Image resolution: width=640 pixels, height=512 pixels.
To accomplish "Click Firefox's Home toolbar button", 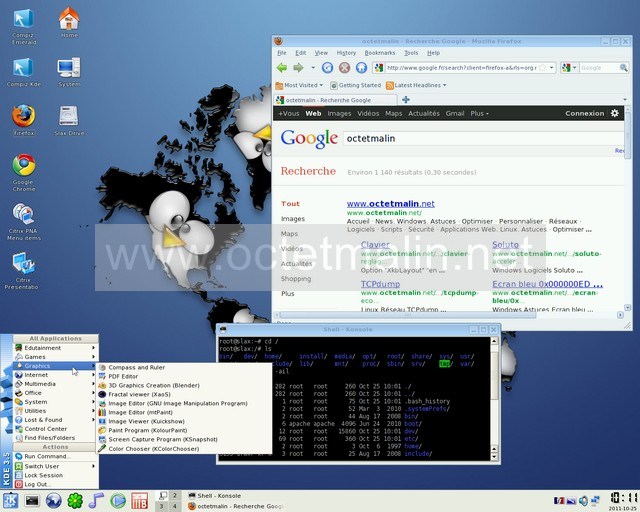I will [361, 67].
